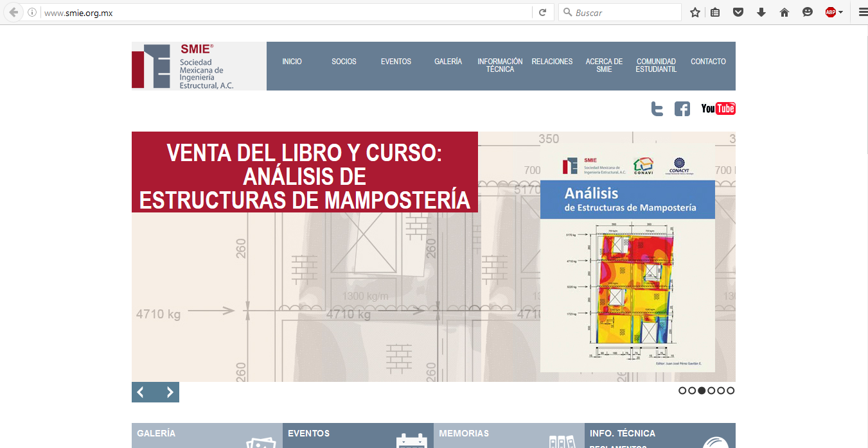Open the MEMORIAS section tile

(x=508, y=435)
